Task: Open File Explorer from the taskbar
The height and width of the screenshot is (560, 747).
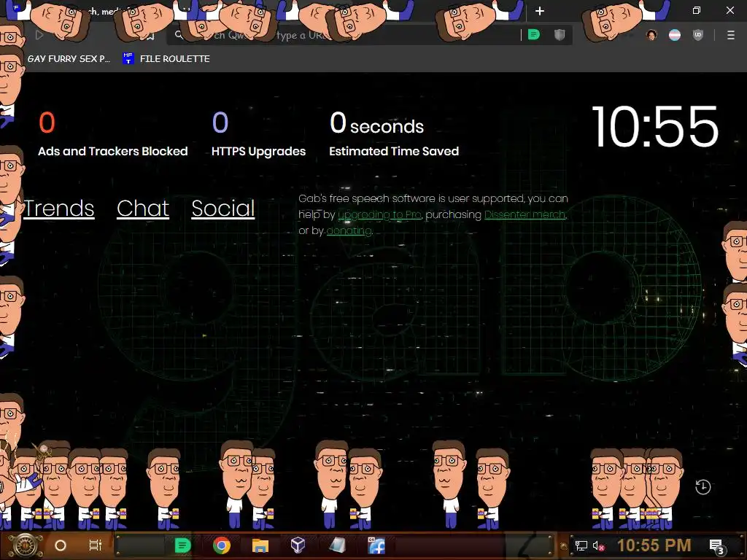Action: coord(260,545)
